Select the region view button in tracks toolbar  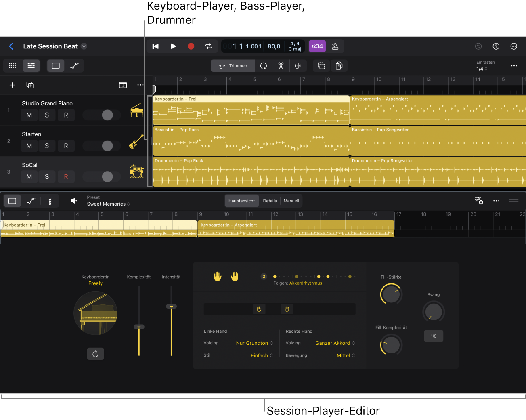click(56, 66)
